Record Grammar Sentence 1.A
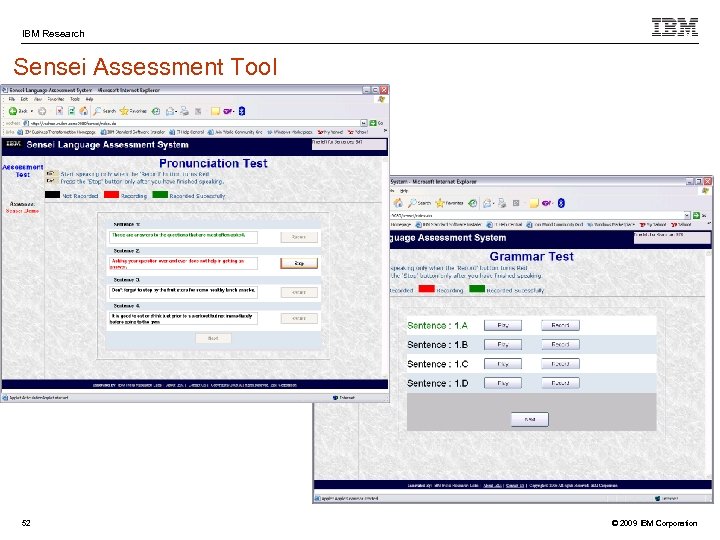 (x=560, y=325)
